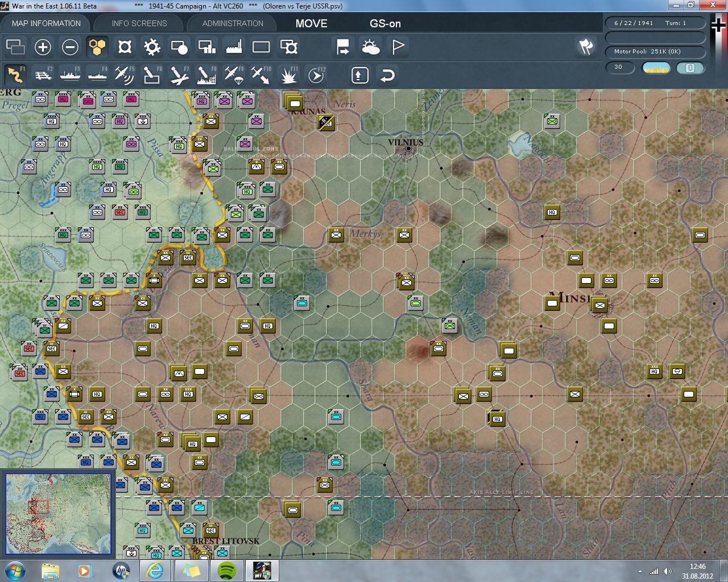Viewport: 728px width, 582px height.
Task: Open Internet Explorer from taskbar
Action: click(155, 571)
